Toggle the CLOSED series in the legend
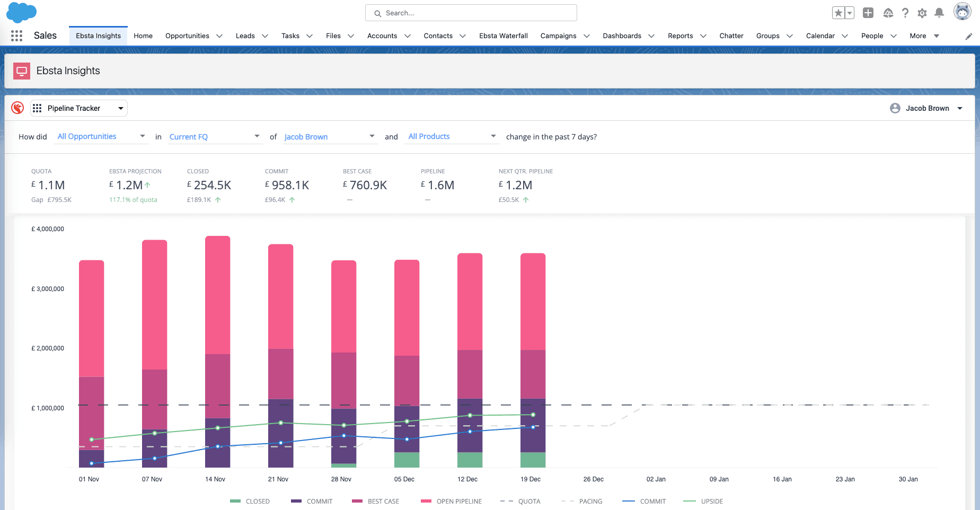 pyautogui.click(x=250, y=502)
